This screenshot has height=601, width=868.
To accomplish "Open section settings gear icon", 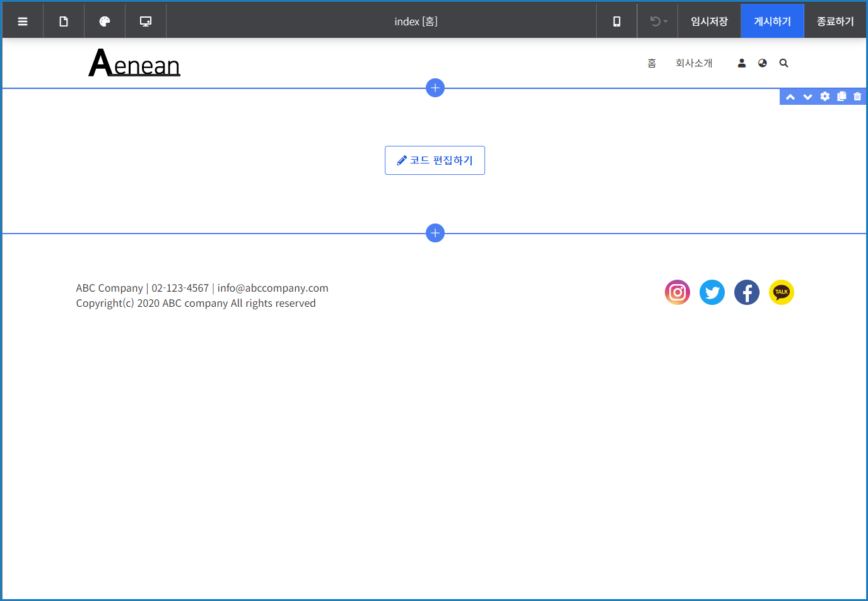I will point(824,97).
